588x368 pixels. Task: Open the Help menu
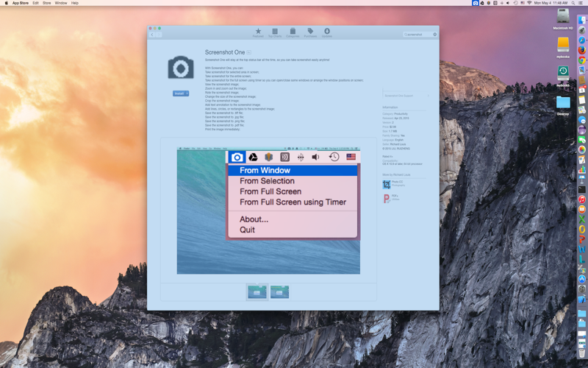coord(75,3)
